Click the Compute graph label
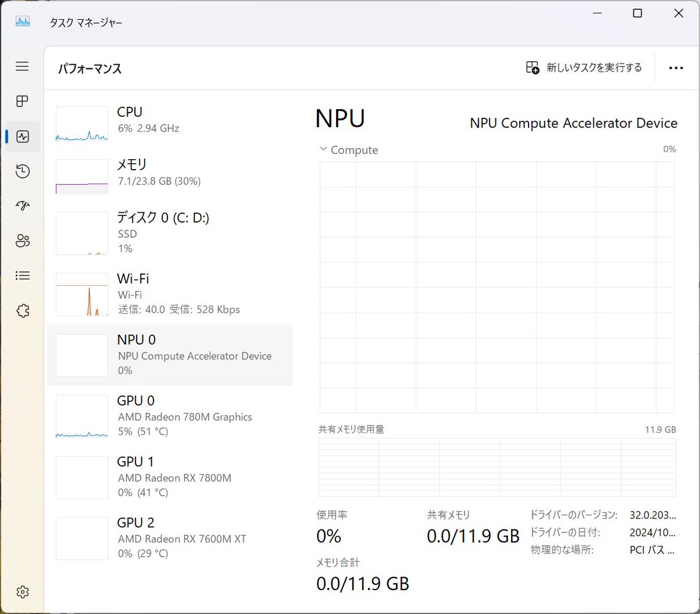The height and width of the screenshot is (614, 700). point(354,150)
